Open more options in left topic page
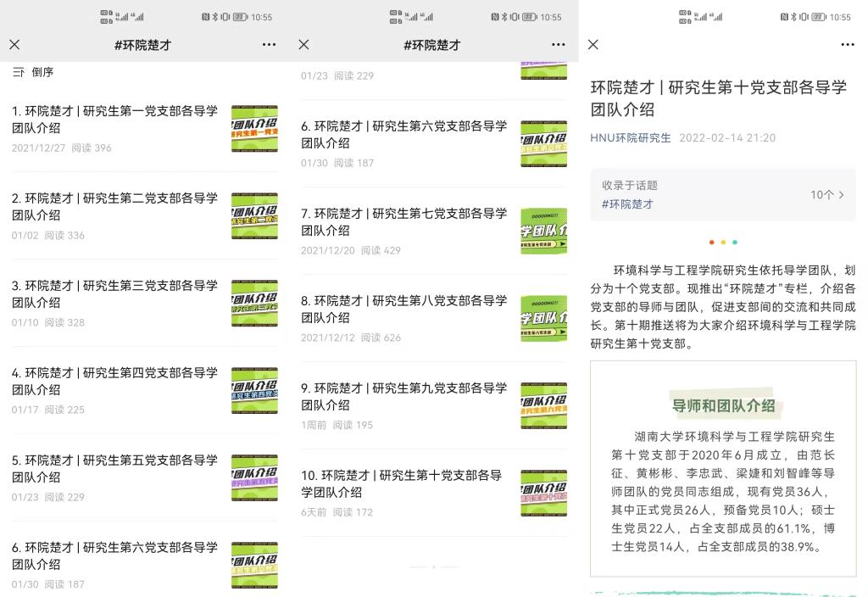Image resolution: width=868 pixels, height=597 pixels. pos(269,44)
